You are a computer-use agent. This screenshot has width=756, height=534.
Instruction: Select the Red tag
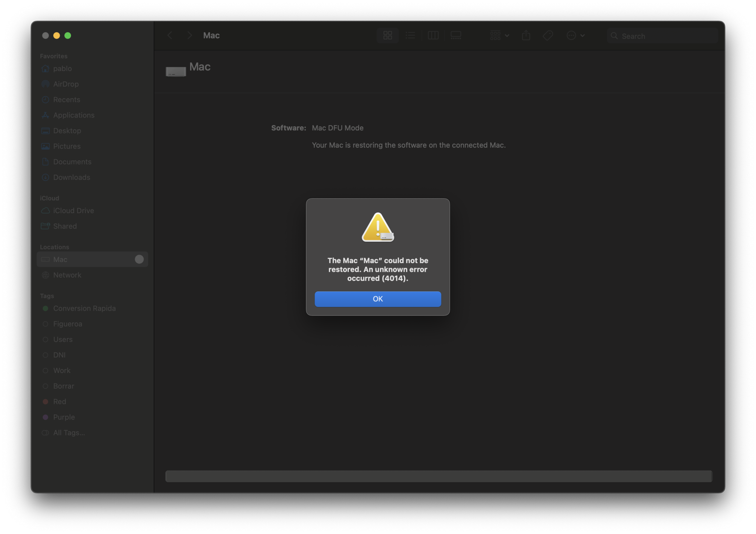pyautogui.click(x=59, y=401)
